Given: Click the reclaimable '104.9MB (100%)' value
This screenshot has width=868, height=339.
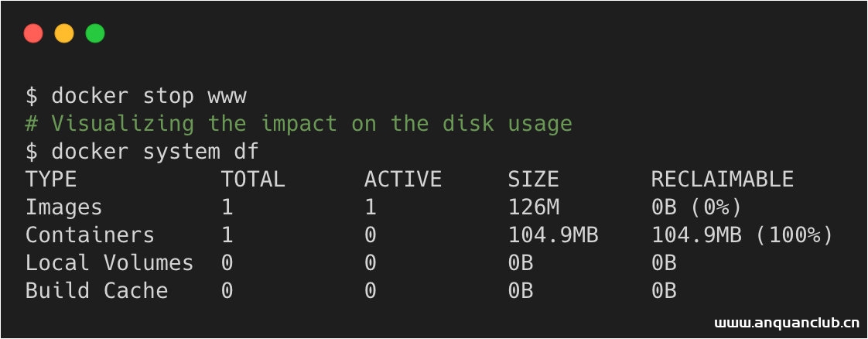Looking at the screenshot, I should [742, 235].
